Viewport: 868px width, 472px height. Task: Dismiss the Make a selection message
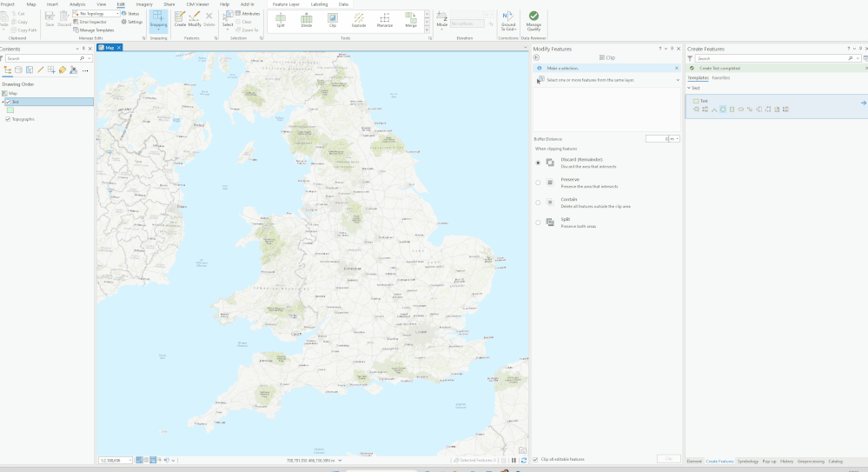677,68
